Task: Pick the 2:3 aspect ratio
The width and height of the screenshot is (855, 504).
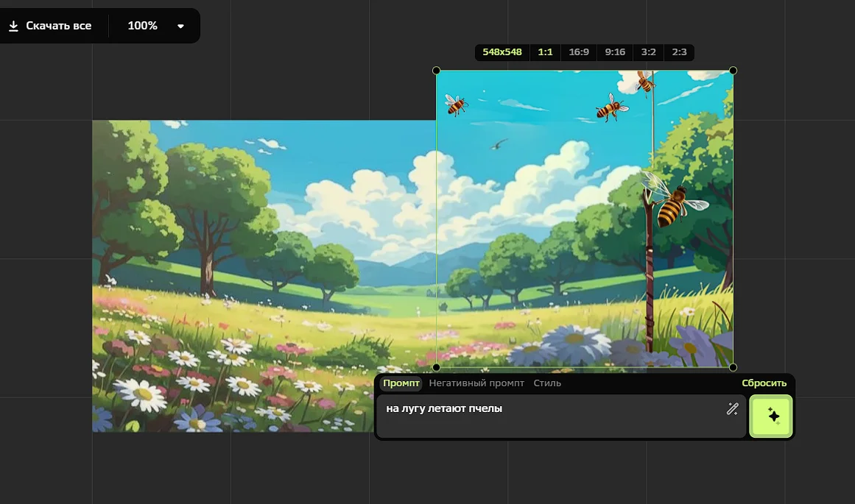Action: click(679, 52)
